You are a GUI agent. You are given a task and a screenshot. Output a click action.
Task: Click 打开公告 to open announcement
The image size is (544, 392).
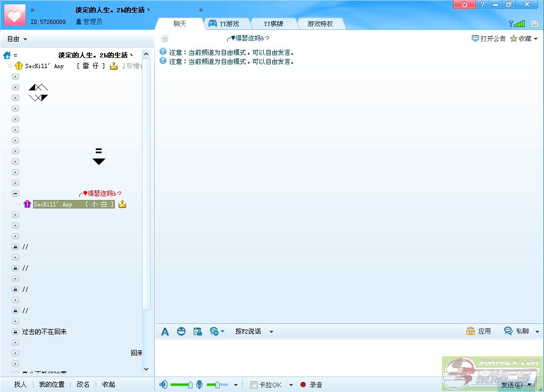coord(489,39)
